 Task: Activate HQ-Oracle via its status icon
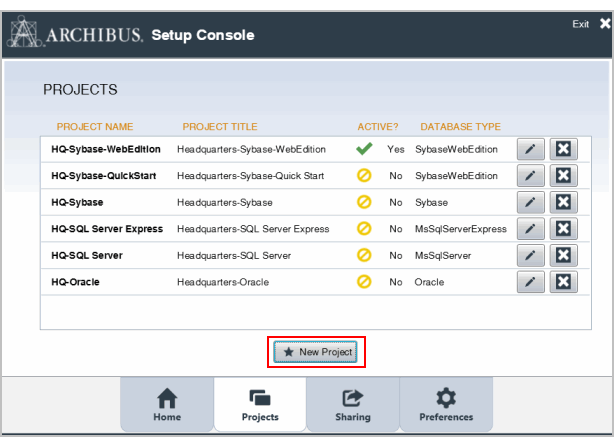pyautogui.click(x=364, y=282)
